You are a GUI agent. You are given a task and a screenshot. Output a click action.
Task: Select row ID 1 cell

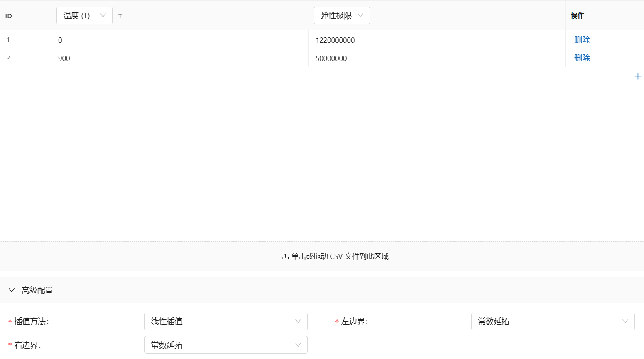click(25, 40)
